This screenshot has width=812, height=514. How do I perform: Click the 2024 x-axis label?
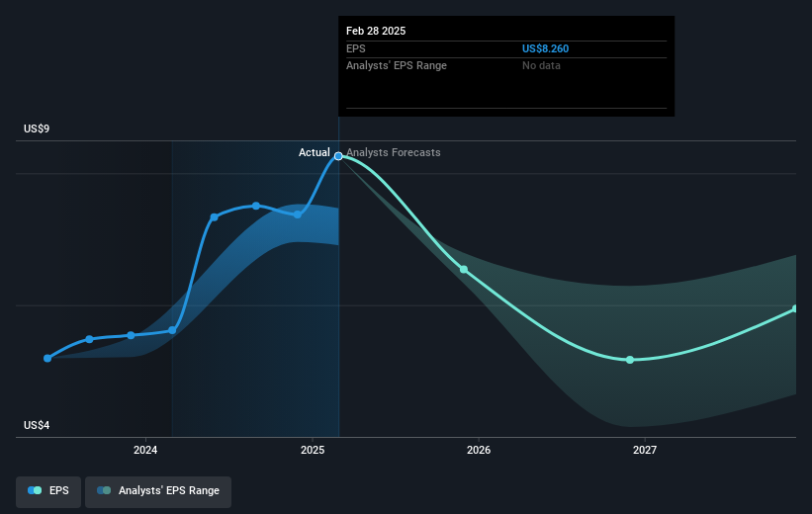[145, 451]
